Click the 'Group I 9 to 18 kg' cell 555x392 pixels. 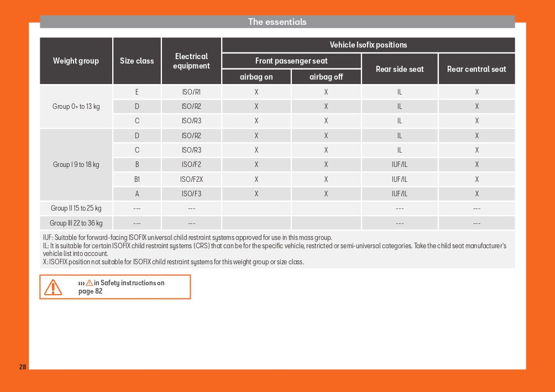tap(76, 164)
